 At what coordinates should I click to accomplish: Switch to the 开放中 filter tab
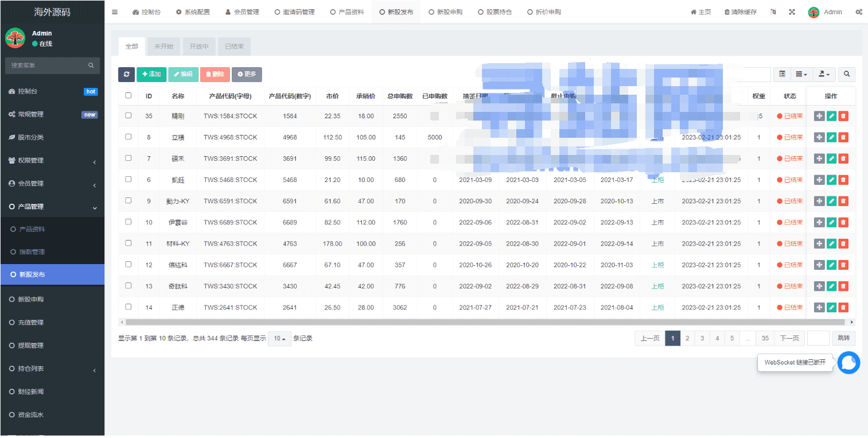(x=199, y=46)
